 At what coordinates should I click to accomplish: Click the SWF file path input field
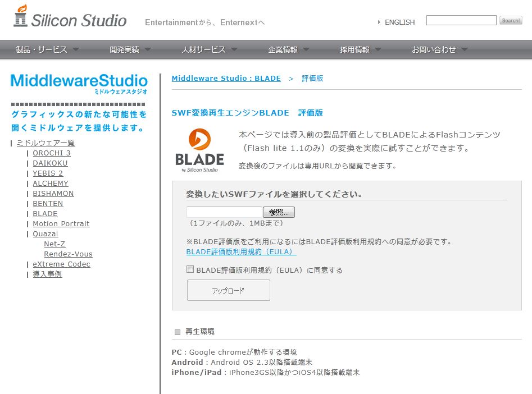coord(224,212)
